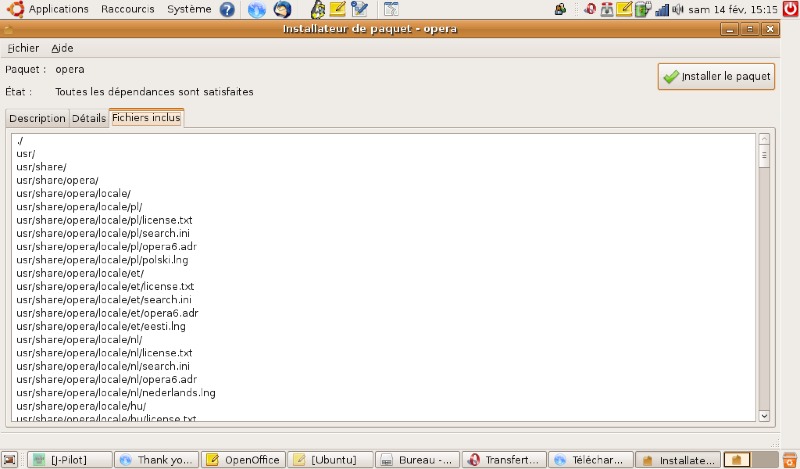Expand the Raccourcis menu

(x=127, y=10)
